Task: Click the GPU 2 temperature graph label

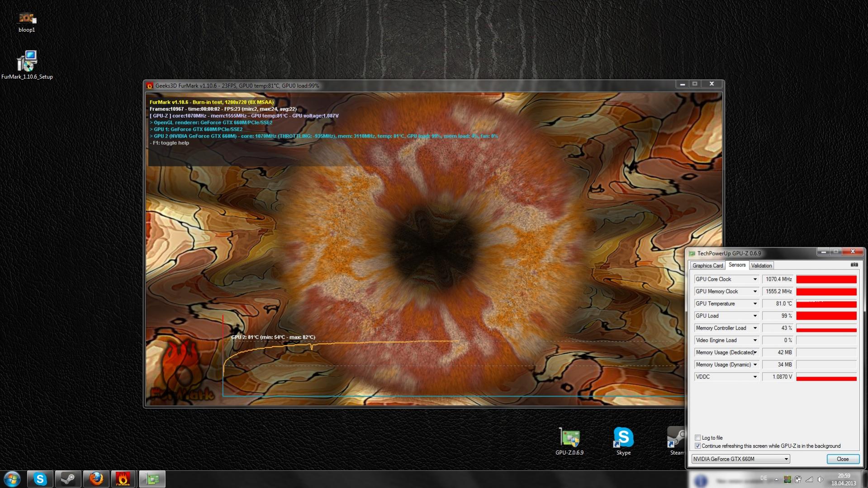Action: tap(273, 337)
